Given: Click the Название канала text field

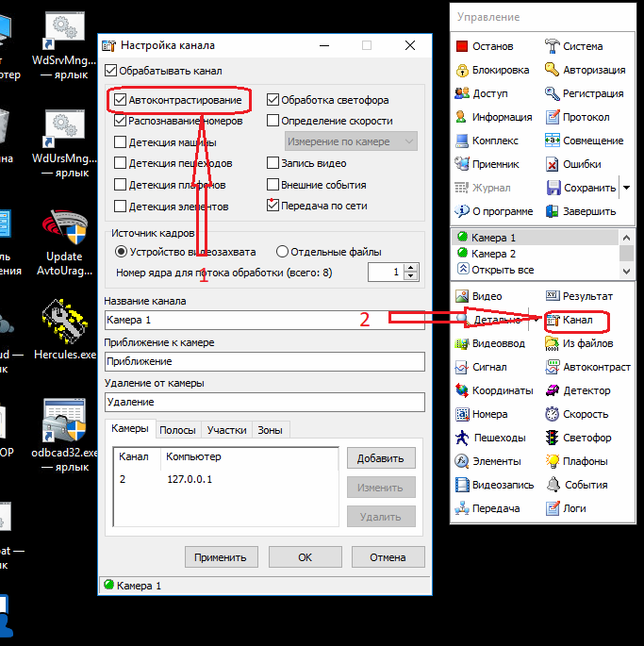Looking at the screenshot, I should tap(264, 321).
